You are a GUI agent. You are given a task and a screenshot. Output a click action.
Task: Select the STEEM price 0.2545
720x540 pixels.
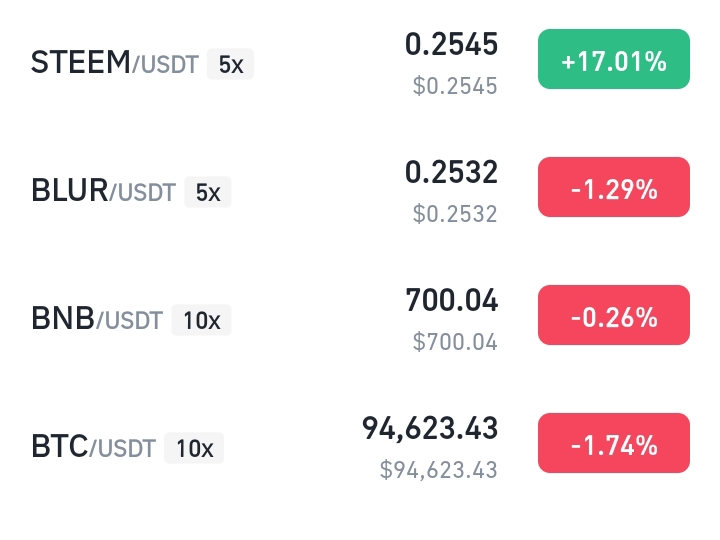tap(450, 44)
